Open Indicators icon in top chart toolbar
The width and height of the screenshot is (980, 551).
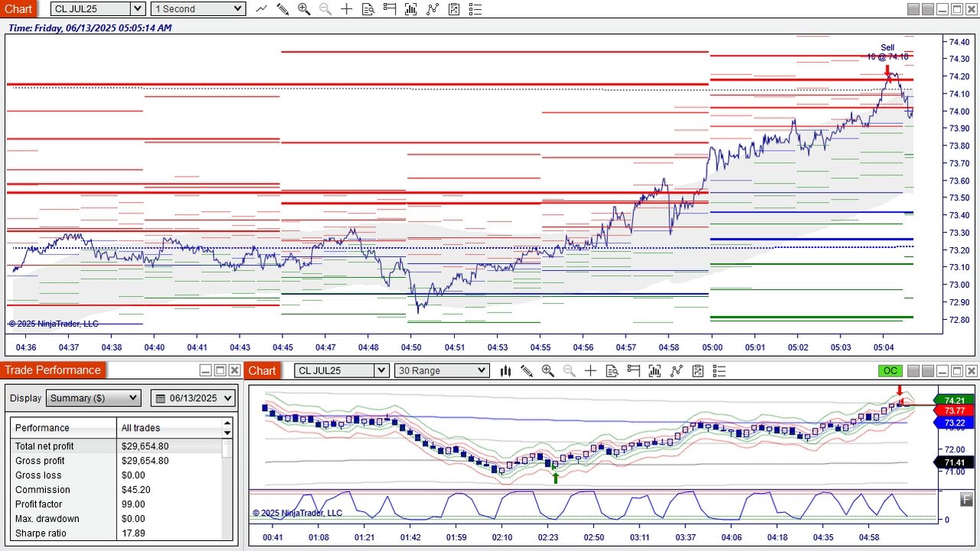click(x=433, y=9)
